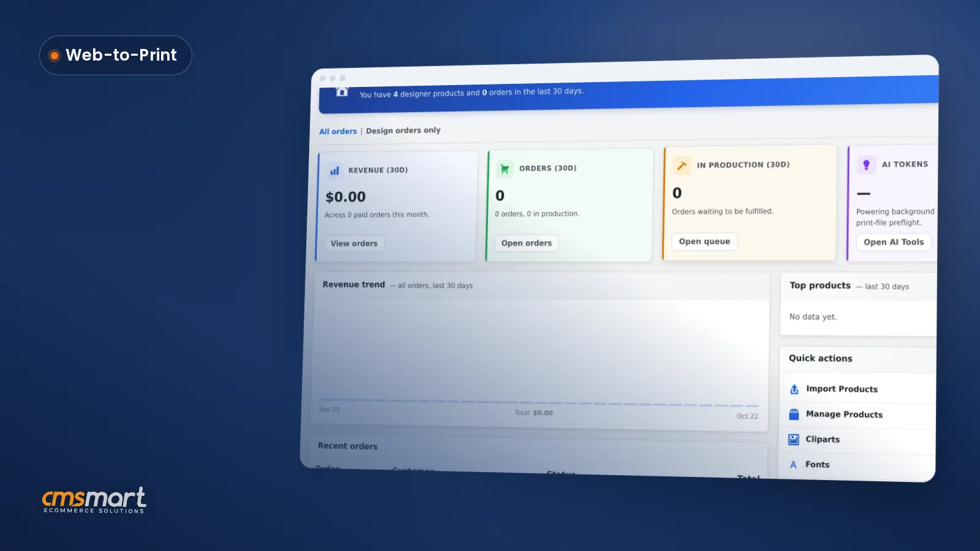
Task: Switch to Design orders only filter
Action: click(x=403, y=130)
